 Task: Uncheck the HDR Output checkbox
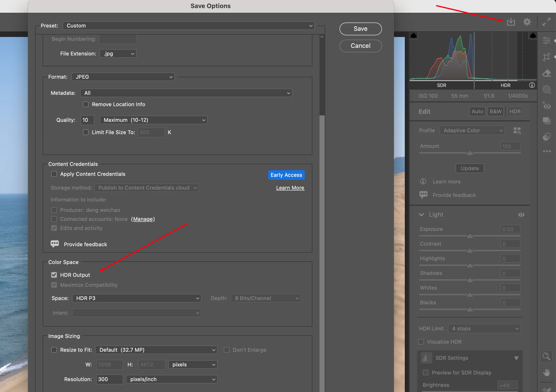(x=54, y=275)
